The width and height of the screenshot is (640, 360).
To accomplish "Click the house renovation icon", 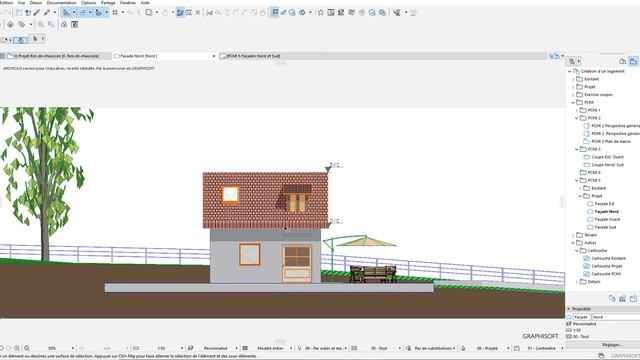I will coord(64,24).
